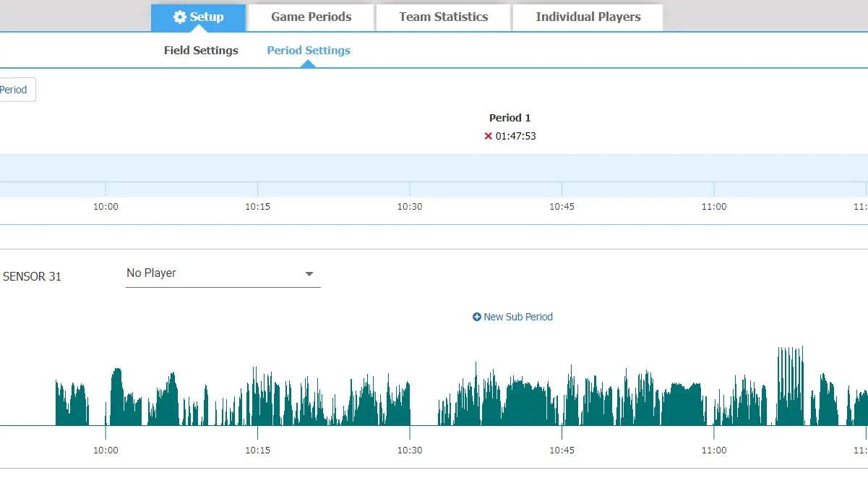Open the Individual Players tab
This screenshot has height=478, width=868.
point(588,17)
